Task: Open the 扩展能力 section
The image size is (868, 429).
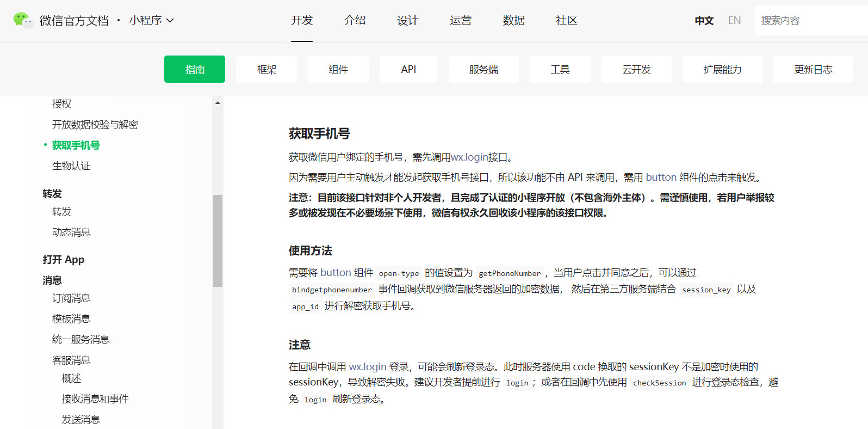Action: tap(722, 69)
